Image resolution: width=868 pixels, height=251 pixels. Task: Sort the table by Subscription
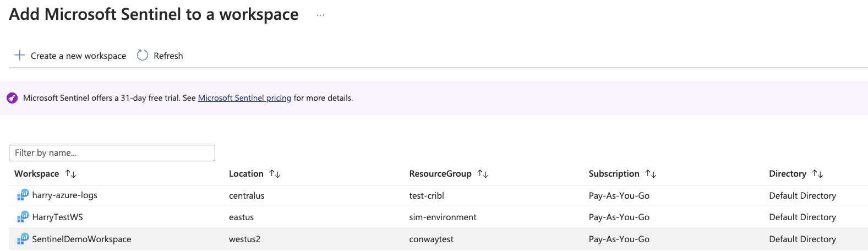coord(651,174)
